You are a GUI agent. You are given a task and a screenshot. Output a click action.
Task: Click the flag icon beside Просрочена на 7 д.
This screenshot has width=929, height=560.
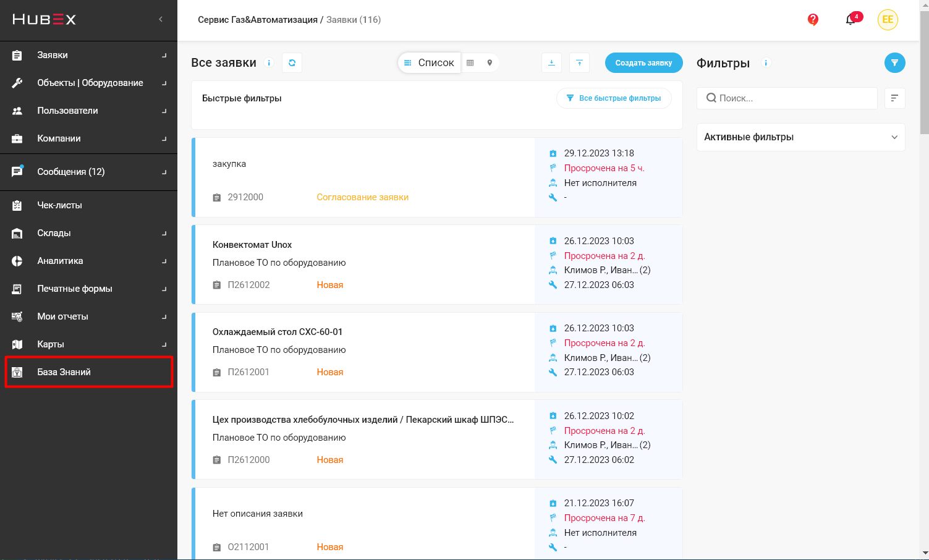(553, 518)
